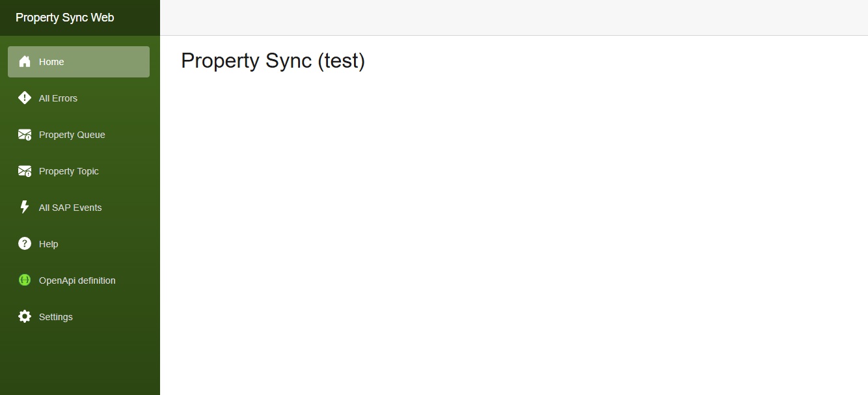This screenshot has height=395, width=868.
Task: Click the house icon beside Home
Action: pyautogui.click(x=25, y=62)
